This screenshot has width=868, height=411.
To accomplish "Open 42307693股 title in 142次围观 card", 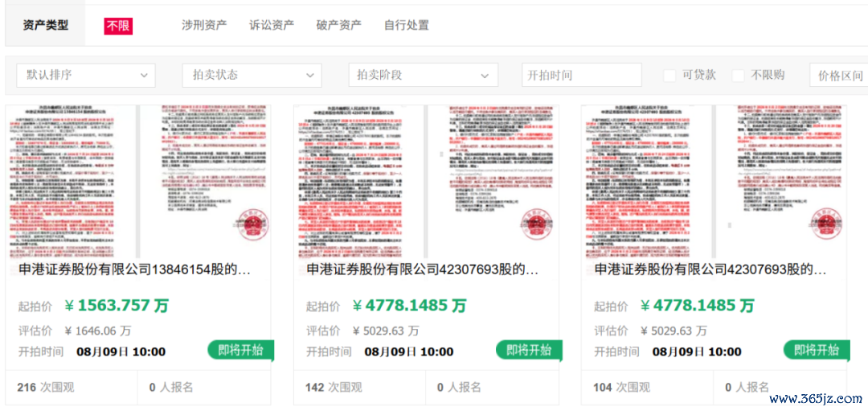I will pyautogui.click(x=423, y=270).
